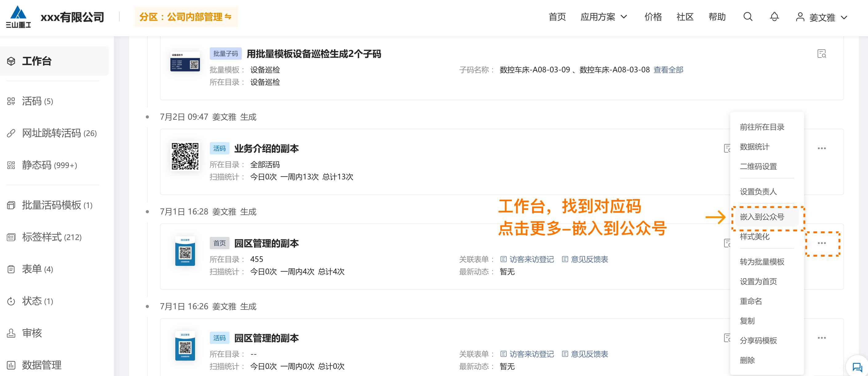Click the timestamp 7月2日 09:47
The height and width of the screenshot is (376, 868).
tap(184, 117)
